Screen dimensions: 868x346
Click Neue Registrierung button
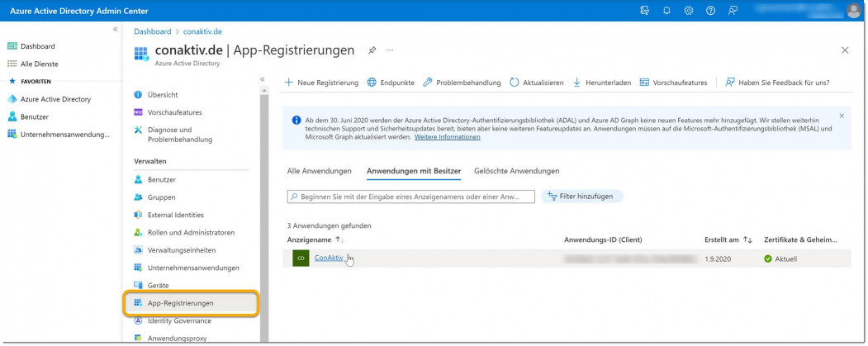[x=321, y=83]
